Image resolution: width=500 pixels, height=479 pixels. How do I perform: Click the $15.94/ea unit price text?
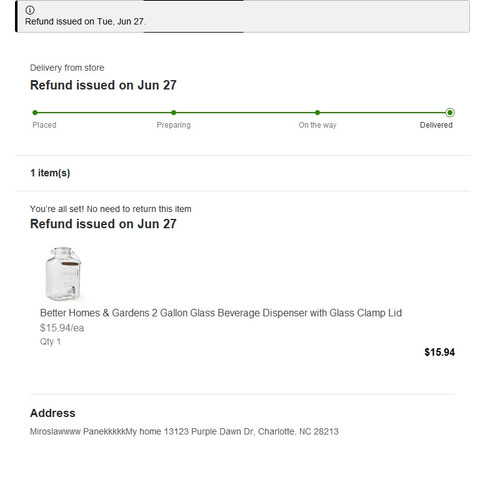[62, 328]
